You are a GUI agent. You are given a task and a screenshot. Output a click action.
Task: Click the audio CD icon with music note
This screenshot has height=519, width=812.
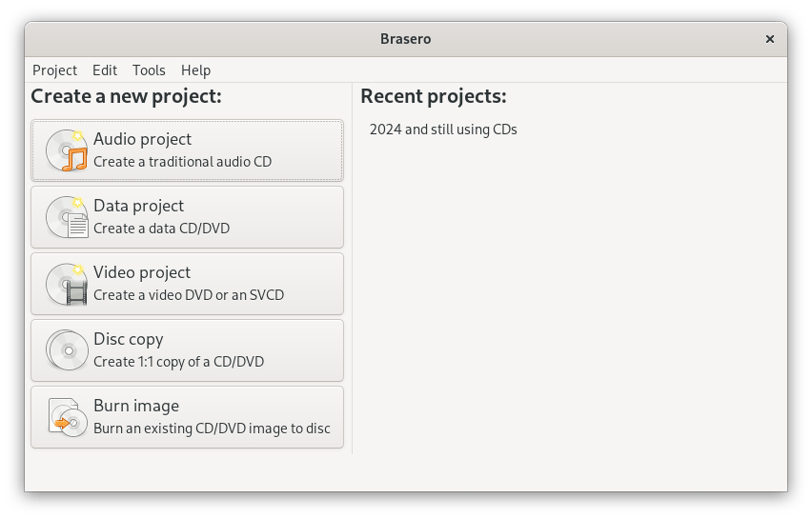pyautogui.click(x=67, y=150)
